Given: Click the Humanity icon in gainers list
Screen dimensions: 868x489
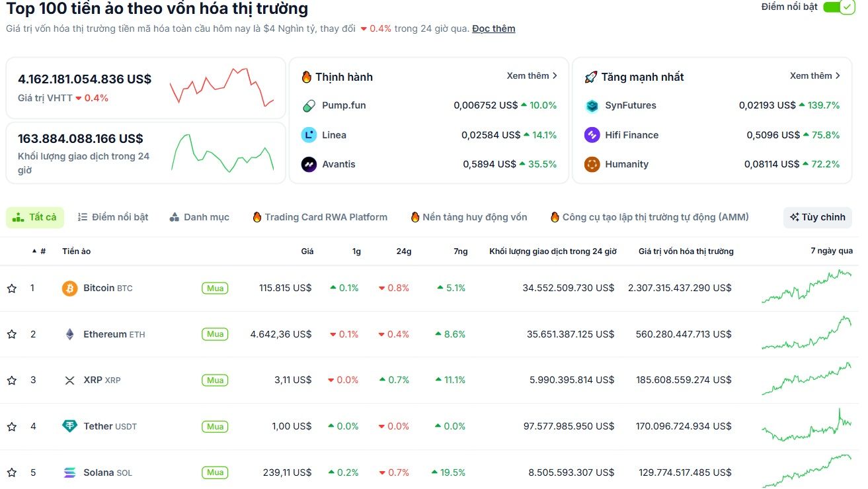Looking at the screenshot, I should pyautogui.click(x=592, y=163).
